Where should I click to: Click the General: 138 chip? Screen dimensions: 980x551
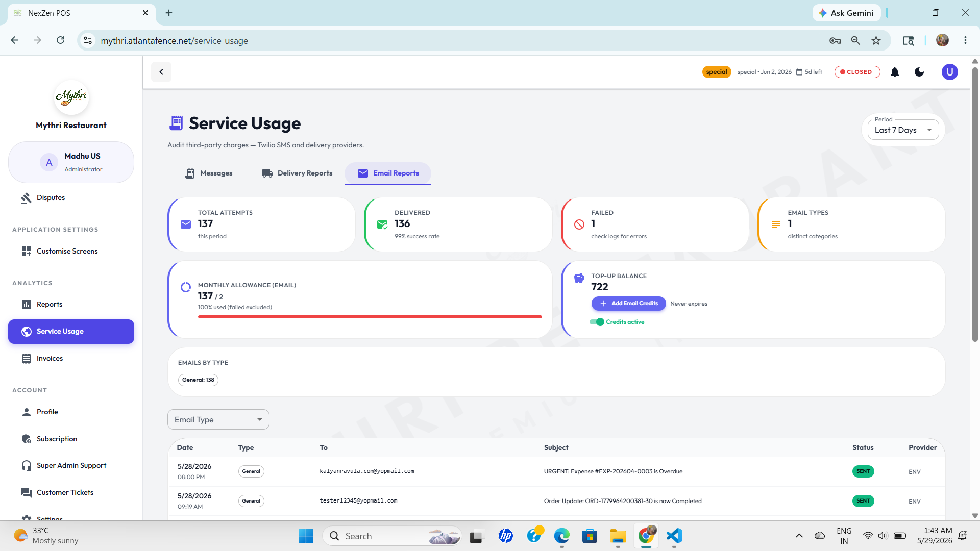[198, 380]
